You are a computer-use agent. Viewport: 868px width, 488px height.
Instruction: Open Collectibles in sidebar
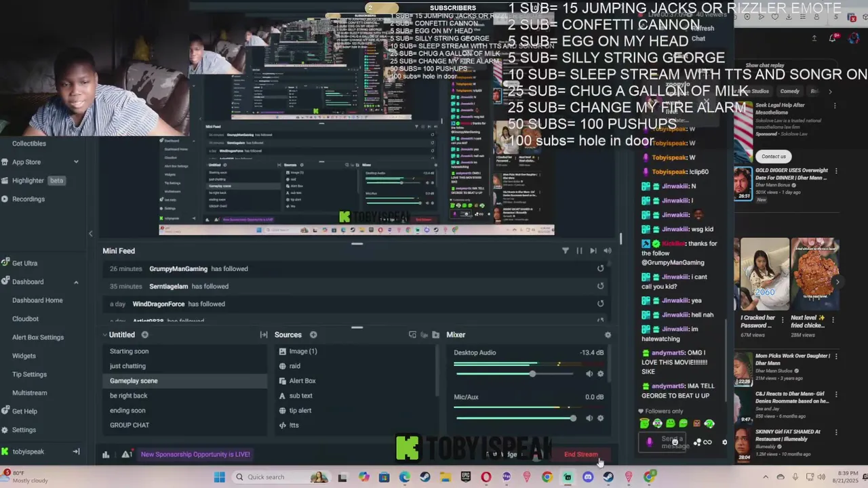point(29,144)
